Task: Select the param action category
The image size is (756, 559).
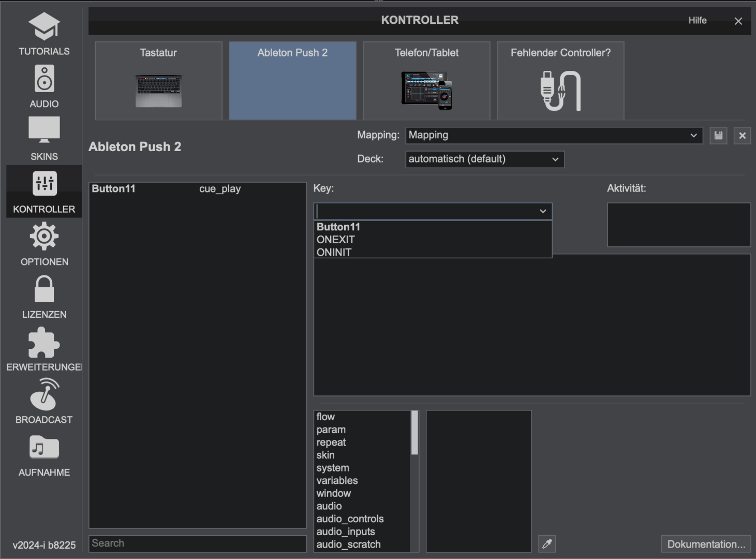Action: point(362,430)
